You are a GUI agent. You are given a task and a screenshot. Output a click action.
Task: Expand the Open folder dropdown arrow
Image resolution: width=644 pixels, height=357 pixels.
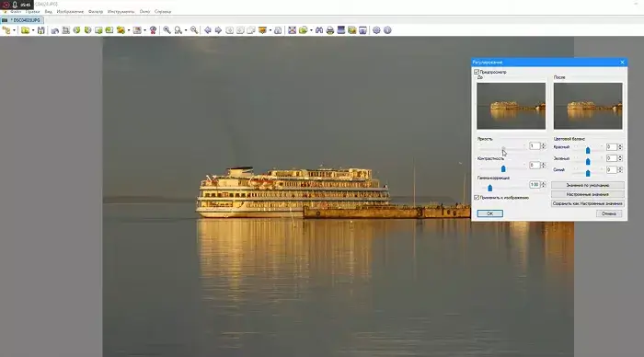tap(33, 30)
